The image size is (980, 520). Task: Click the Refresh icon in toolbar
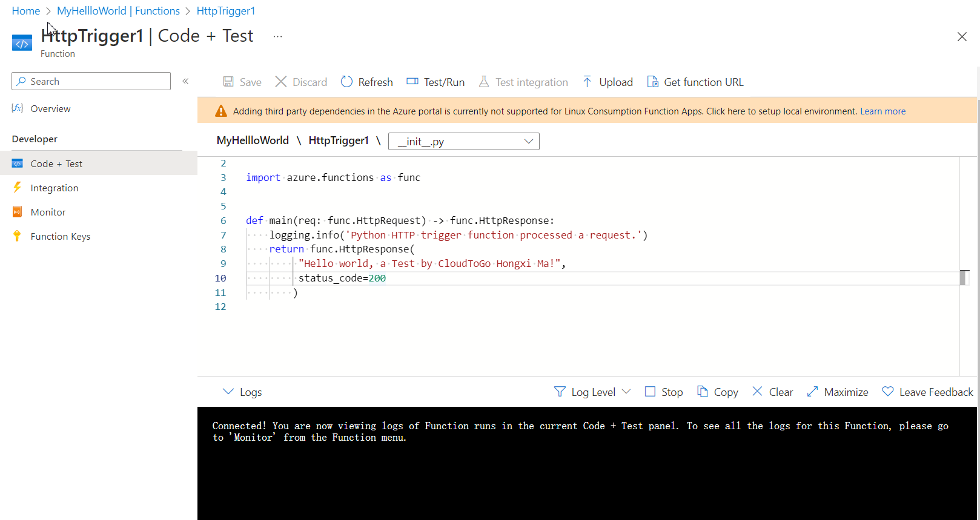[x=346, y=82]
